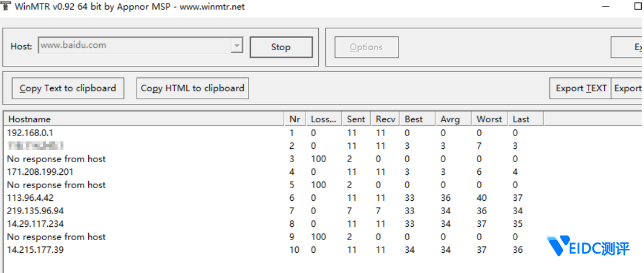Open the Host dropdown arrow
Viewport: 644px width, 273px height.
pos(236,46)
